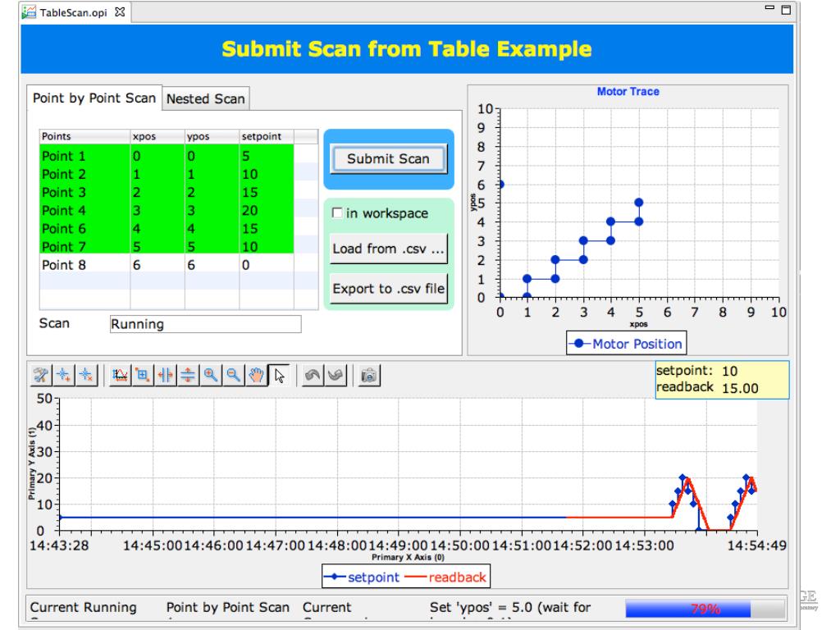Select the vertical zoom tool

(188, 375)
